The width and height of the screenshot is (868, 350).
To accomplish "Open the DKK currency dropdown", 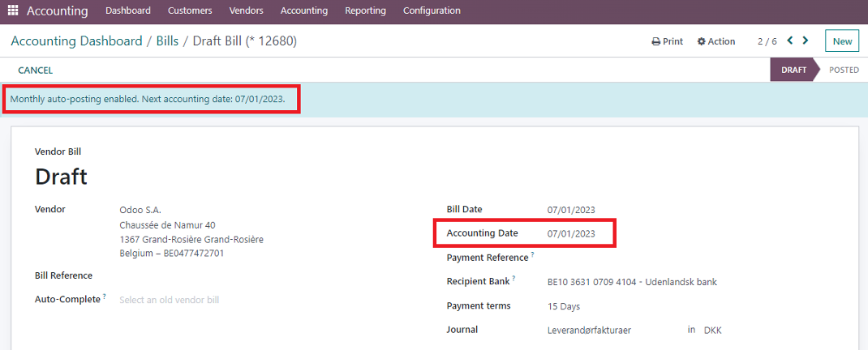I will 713,331.
